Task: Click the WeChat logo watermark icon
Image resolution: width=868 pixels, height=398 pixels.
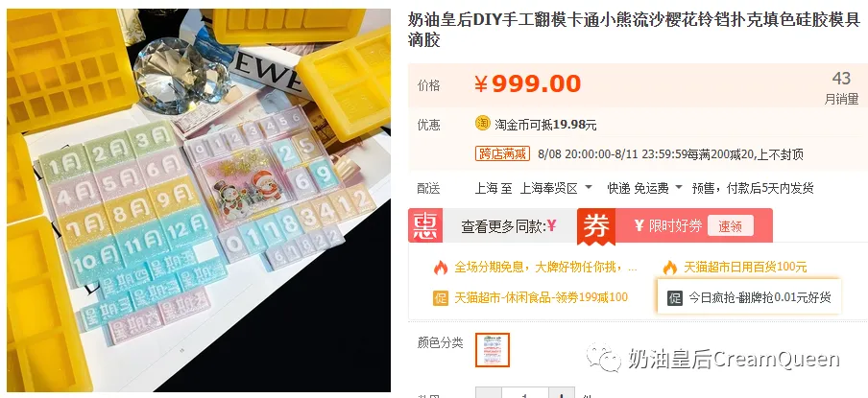Action: click(x=603, y=358)
